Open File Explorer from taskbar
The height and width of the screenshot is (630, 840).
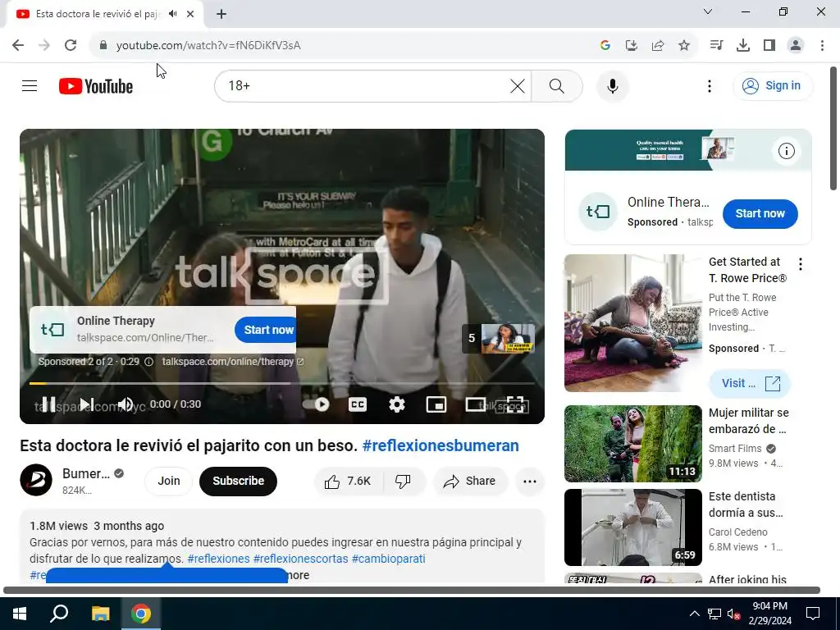point(100,614)
